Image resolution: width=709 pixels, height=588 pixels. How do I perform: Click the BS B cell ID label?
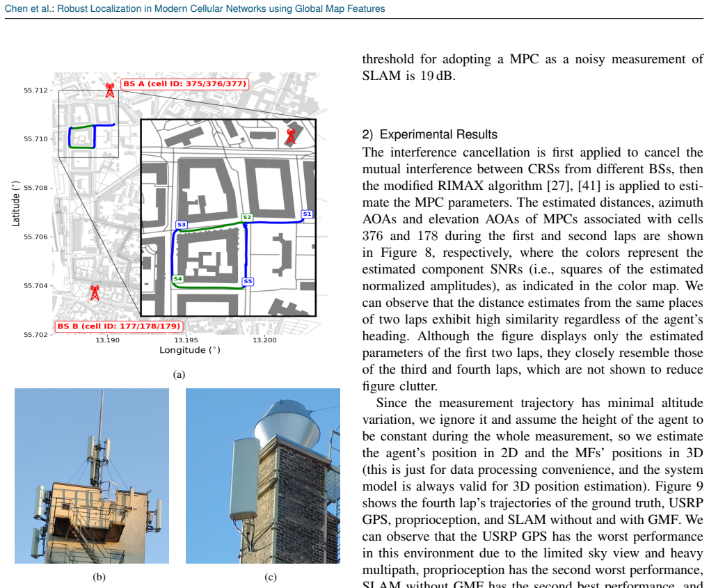click(119, 326)
